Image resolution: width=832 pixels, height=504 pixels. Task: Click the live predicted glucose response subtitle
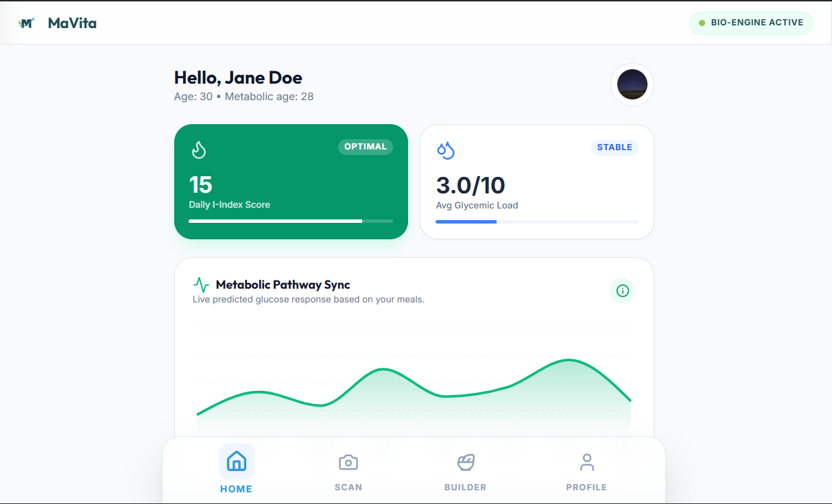(309, 300)
